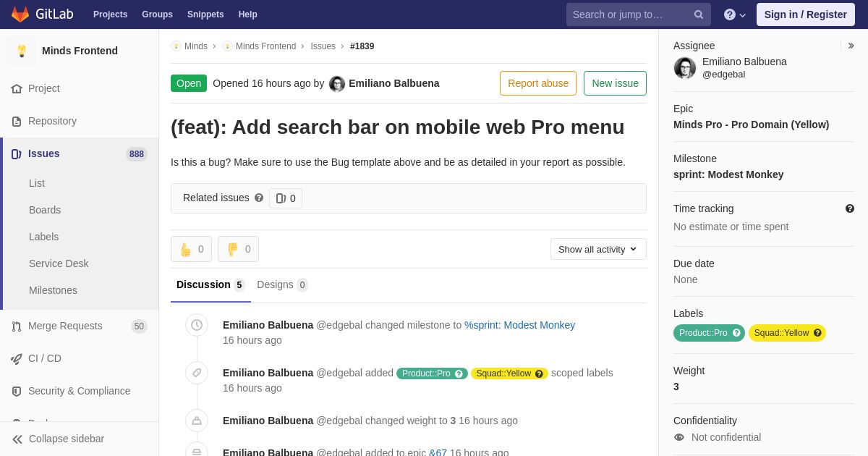Click the Related issues help icon

click(x=259, y=198)
